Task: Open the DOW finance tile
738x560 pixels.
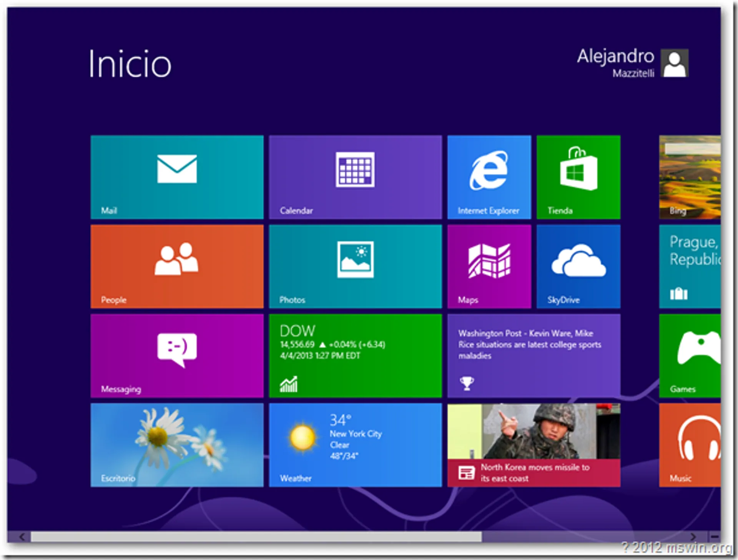Action: (x=355, y=356)
